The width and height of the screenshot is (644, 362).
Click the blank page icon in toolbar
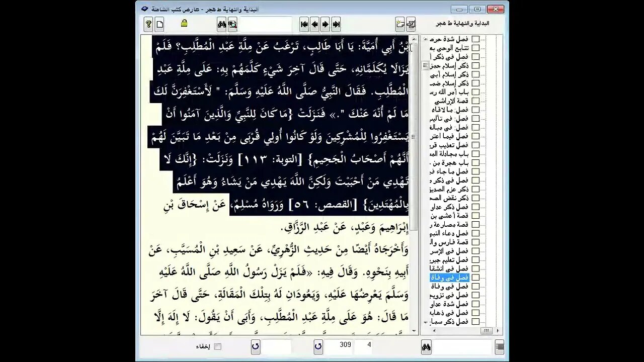tap(159, 24)
